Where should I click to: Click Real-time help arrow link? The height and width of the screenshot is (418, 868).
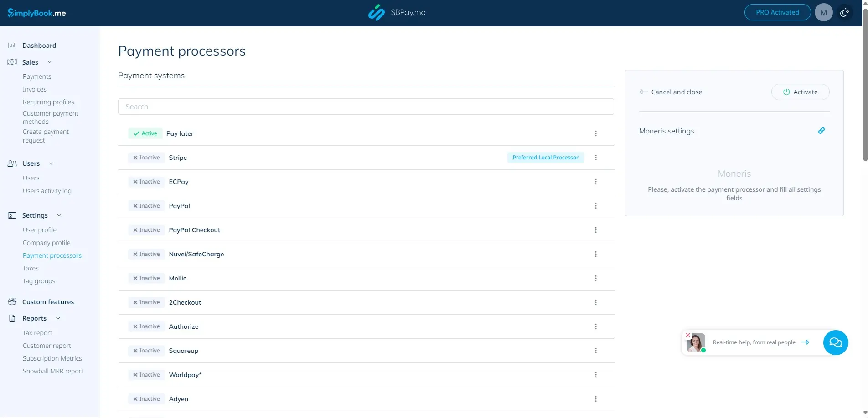pyautogui.click(x=805, y=342)
